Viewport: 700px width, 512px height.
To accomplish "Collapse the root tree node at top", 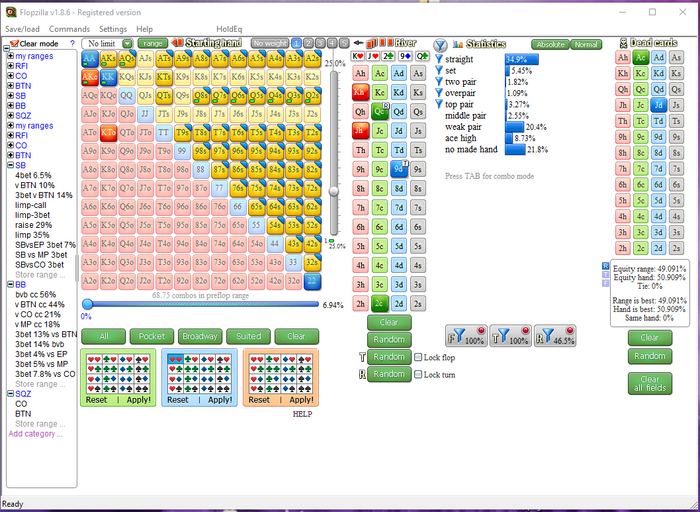I will pyautogui.click(x=6, y=49).
